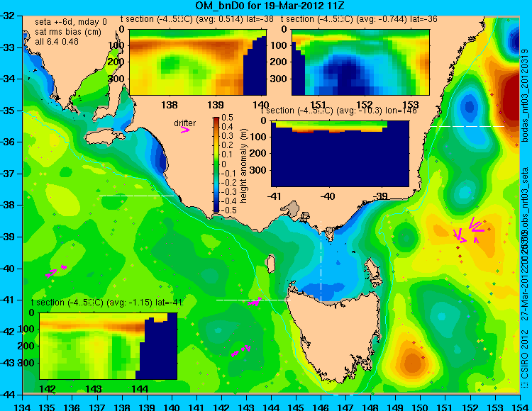Click the white dashed section line at latitude -38
Screen dimensions: 532x411
136,196
